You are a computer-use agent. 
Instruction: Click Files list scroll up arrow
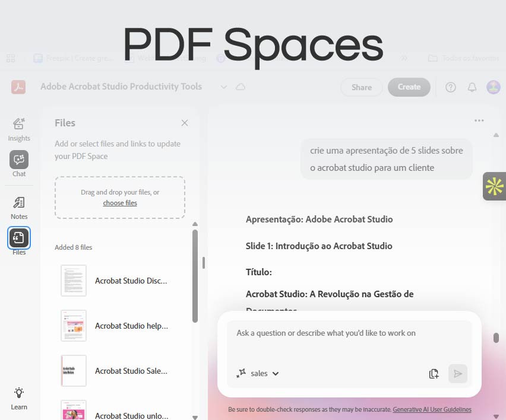[x=195, y=224]
